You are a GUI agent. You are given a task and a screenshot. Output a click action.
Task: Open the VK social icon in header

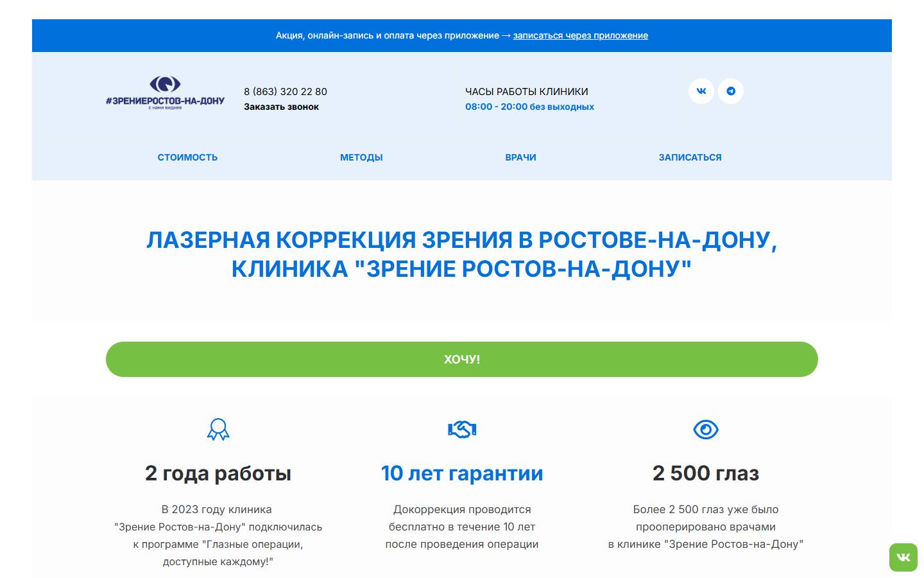coord(701,91)
